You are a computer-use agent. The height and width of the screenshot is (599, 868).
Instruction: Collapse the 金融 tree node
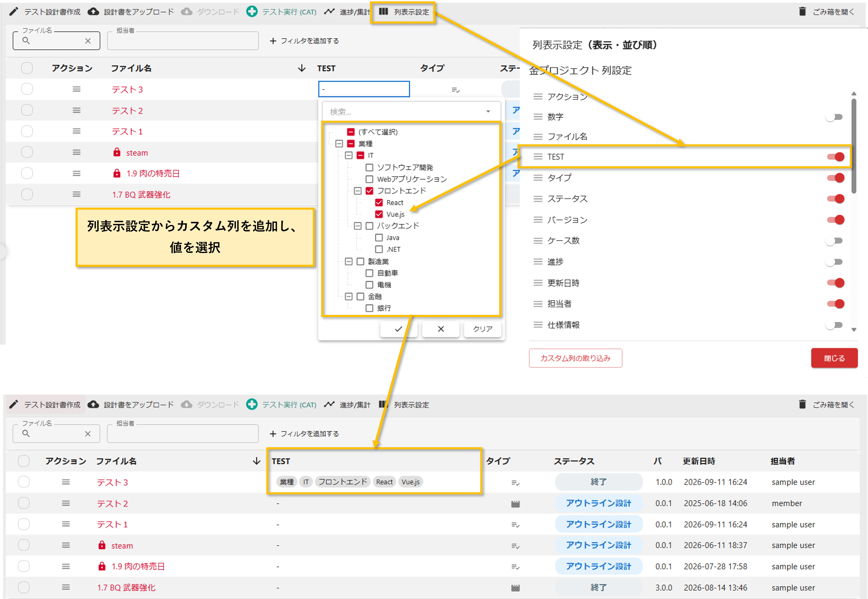(349, 297)
